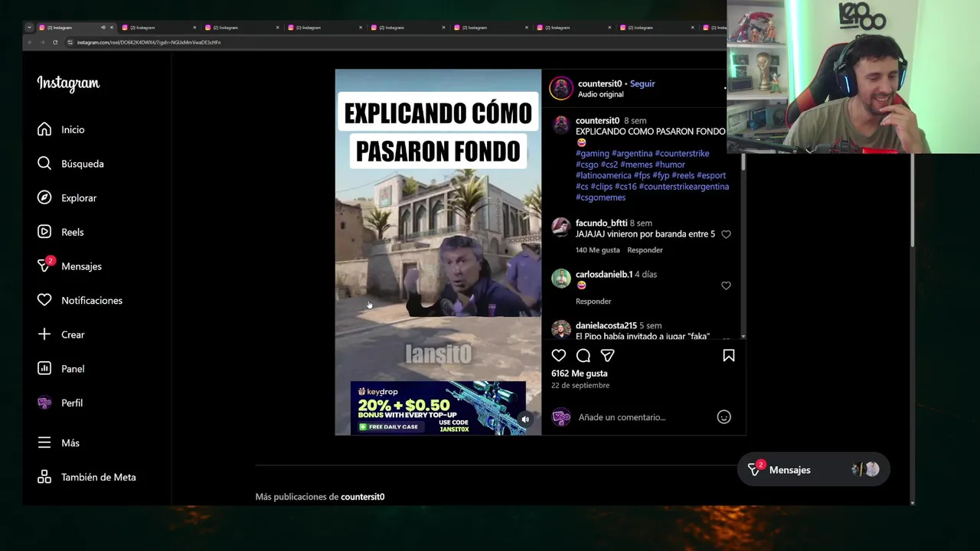The image size is (980, 551).
Task: Like the reel with the heart icon
Action: tap(559, 355)
